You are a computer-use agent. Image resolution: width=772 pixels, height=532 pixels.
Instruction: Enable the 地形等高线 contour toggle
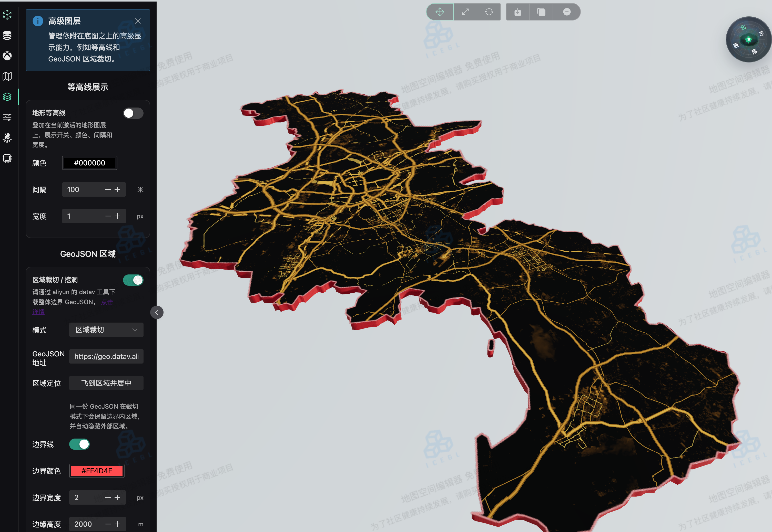coord(133,113)
